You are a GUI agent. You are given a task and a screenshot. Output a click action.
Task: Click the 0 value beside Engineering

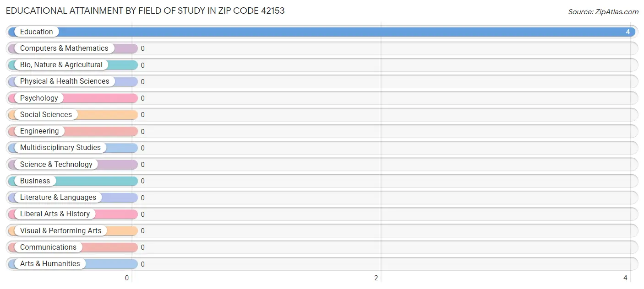click(x=143, y=131)
